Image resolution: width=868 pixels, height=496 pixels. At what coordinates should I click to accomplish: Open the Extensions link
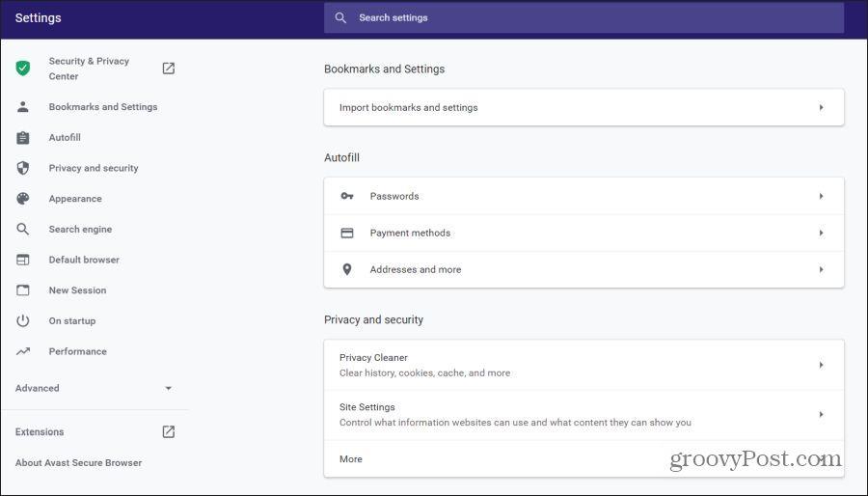(x=40, y=431)
